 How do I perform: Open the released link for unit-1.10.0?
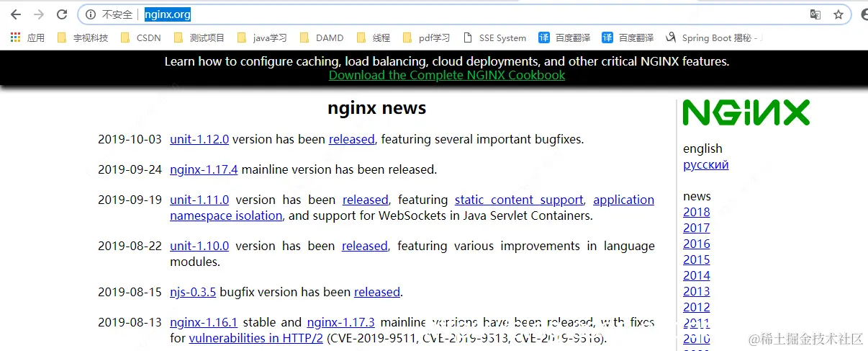(x=365, y=246)
